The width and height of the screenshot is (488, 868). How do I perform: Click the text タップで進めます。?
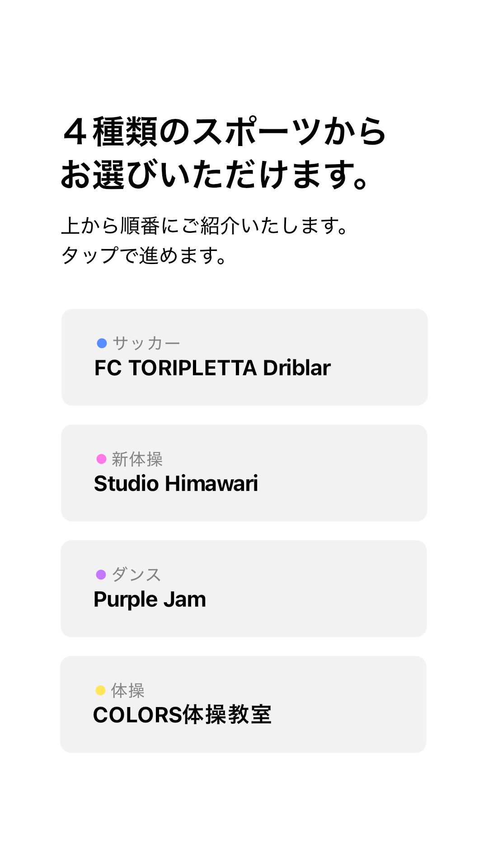coord(144,255)
